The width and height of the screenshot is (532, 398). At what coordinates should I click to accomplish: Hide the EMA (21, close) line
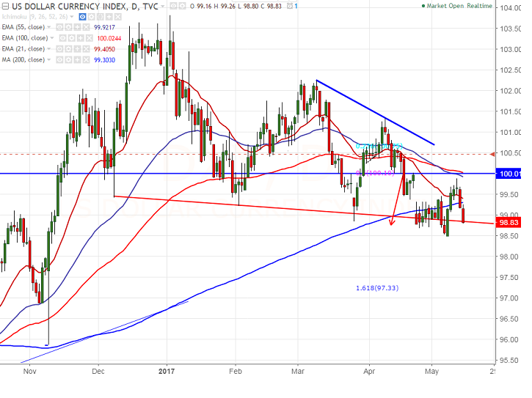click(59, 49)
